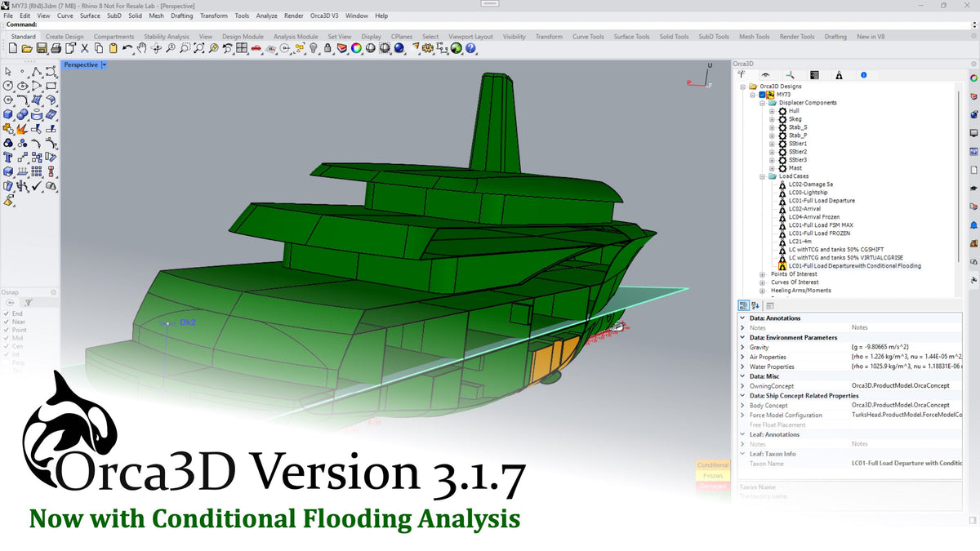Uncheck the MY73 design checkbox
The height and width of the screenshot is (551, 980).
coord(761,95)
